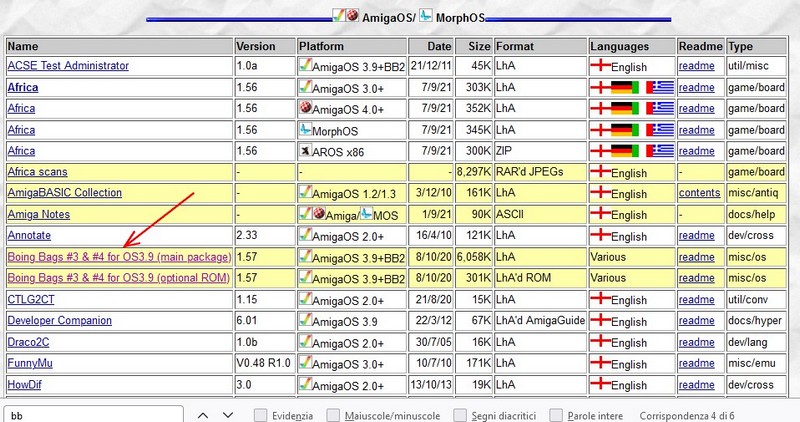
Task: Open the AmigaBASIC Collection contents link
Action: click(x=699, y=193)
